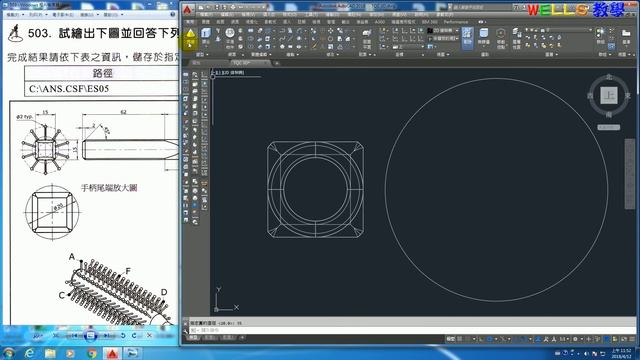Click the Move Gizmo button
This screenshot has height=360, width=640.
coord(501,38)
